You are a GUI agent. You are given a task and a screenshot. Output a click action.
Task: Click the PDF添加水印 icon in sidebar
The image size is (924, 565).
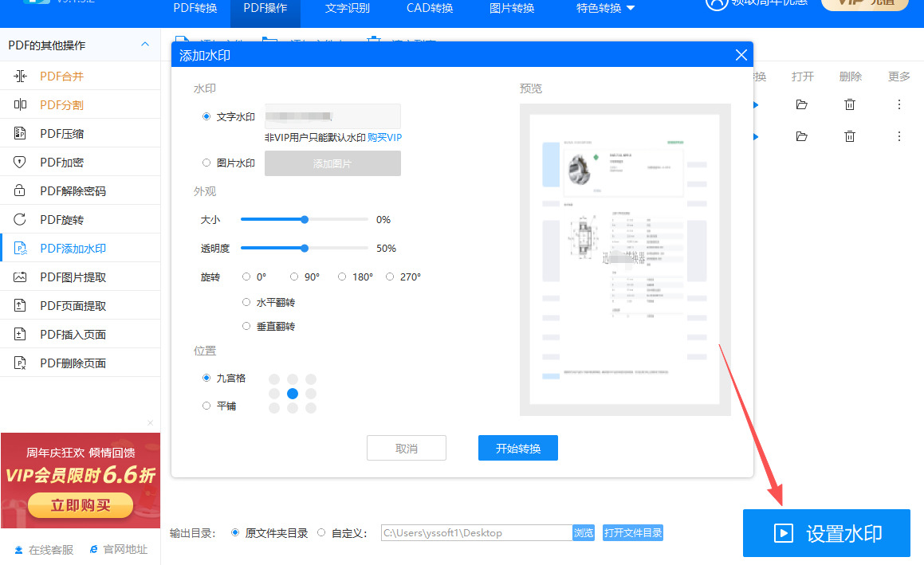pyautogui.click(x=20, y=248)
